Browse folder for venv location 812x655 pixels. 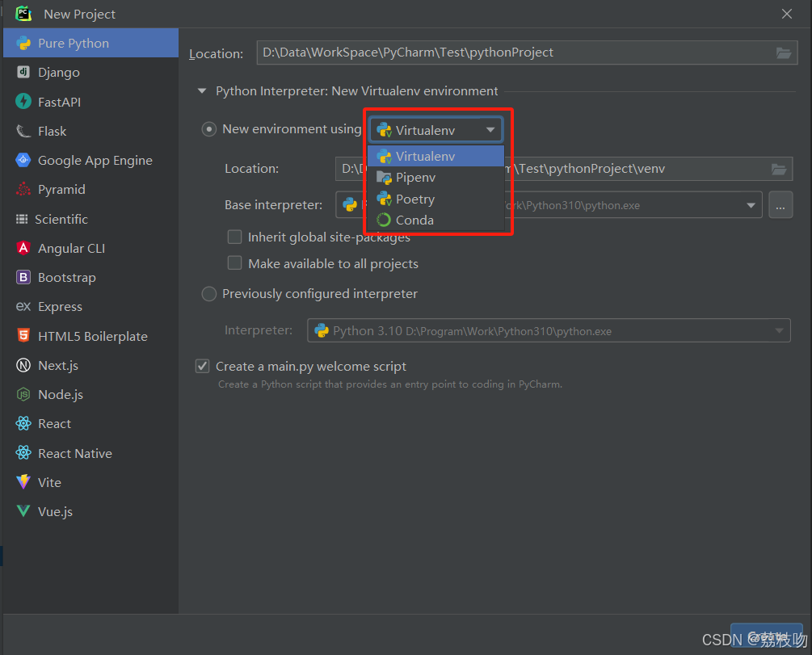(779, 169)
